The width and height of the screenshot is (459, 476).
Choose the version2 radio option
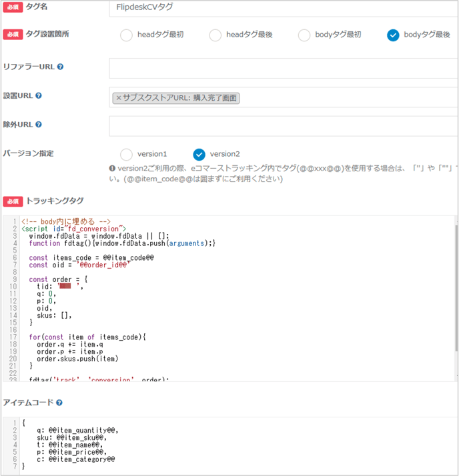(199, 155)
